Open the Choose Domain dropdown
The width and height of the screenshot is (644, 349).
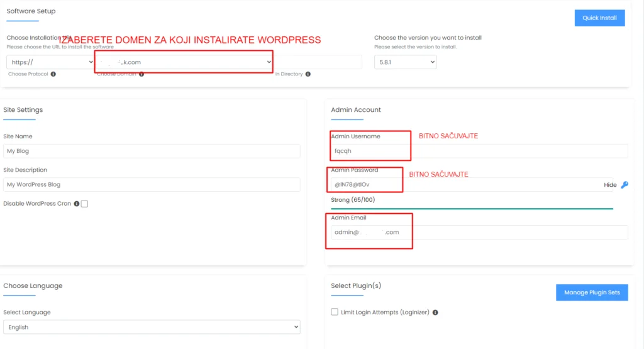(185, 62)
